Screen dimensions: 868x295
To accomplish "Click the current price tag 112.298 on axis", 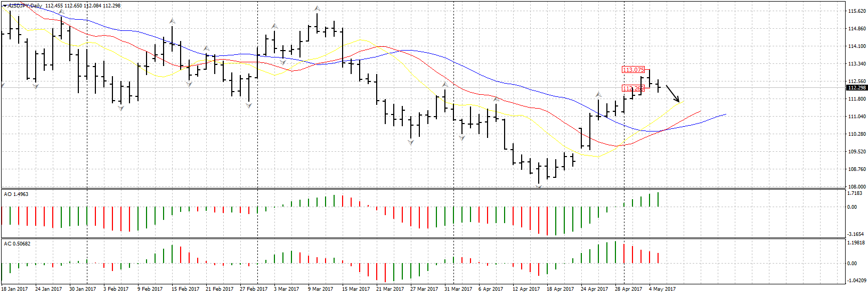I will coord(856,88).
